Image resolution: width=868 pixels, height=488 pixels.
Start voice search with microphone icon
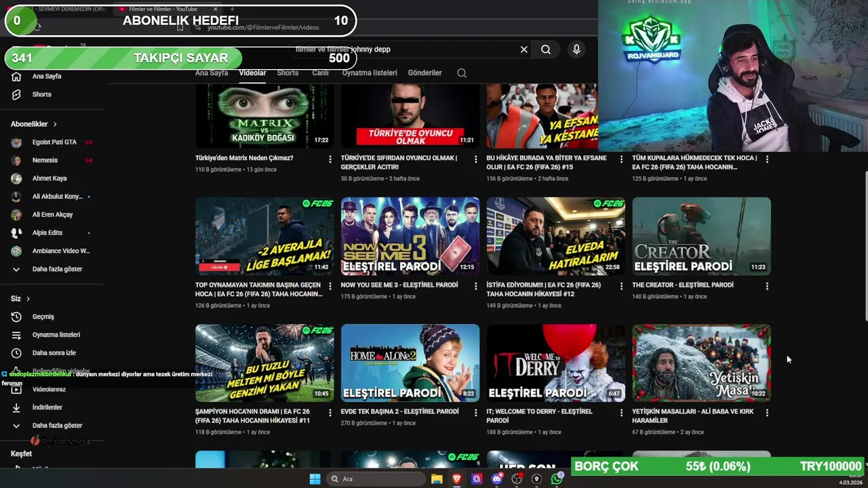click(576, 49)
